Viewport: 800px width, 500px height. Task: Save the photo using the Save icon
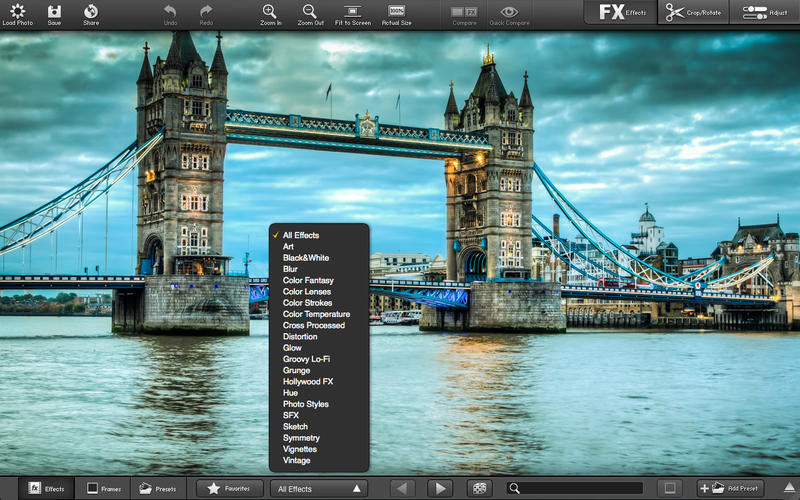point(54,11)
